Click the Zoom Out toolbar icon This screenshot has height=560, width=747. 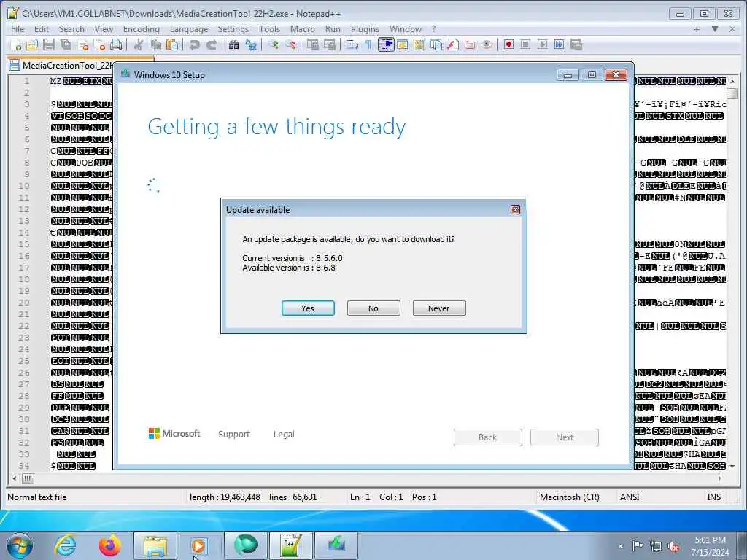click(290, 44)
